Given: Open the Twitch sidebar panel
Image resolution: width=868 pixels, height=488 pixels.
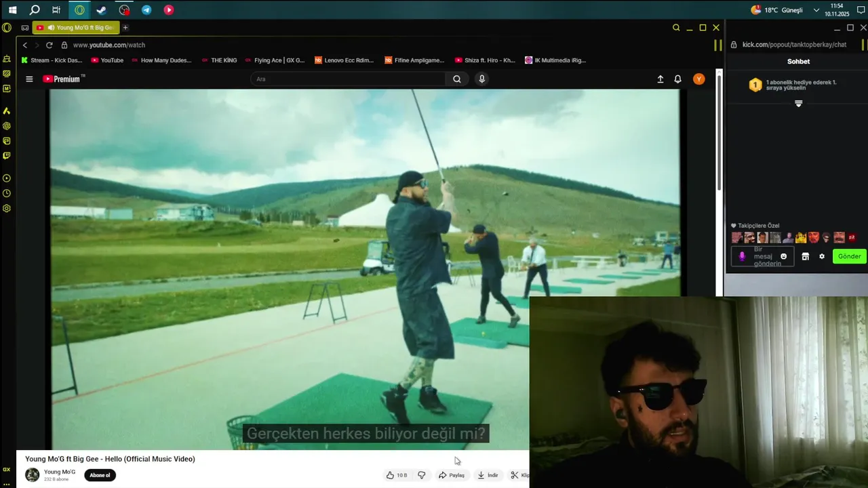Looking at the screenshot, I should pos(7,156).
